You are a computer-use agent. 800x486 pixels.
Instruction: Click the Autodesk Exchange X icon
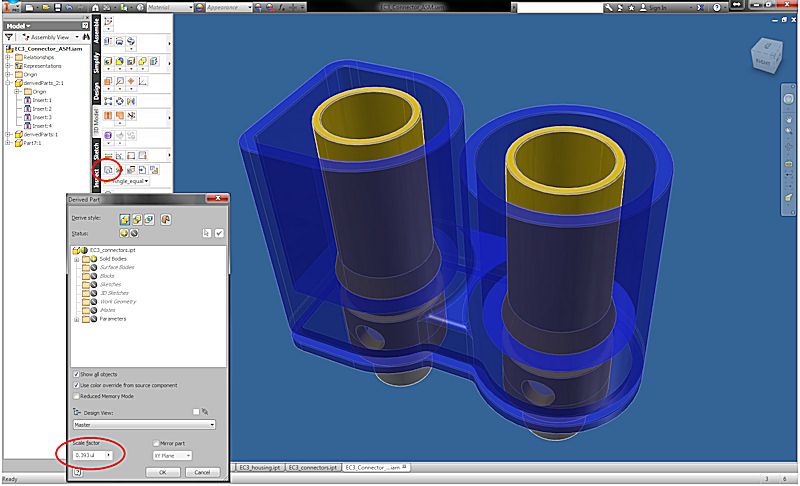coord(701,7)
